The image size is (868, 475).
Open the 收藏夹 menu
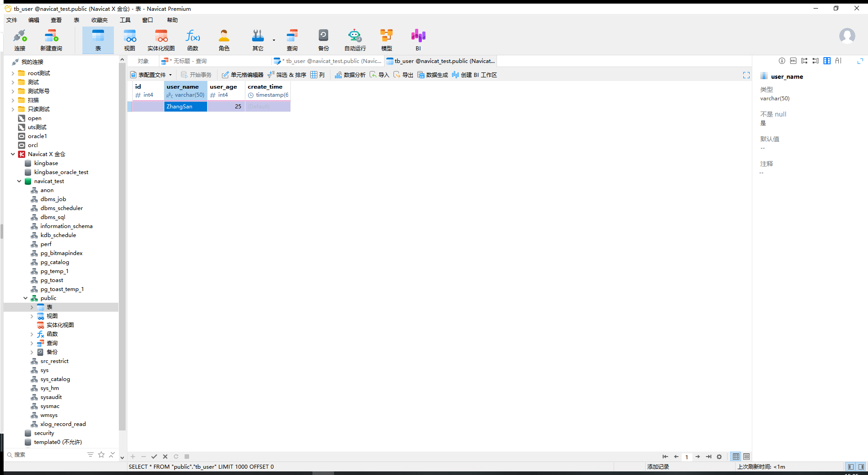(x=99, y=20)
